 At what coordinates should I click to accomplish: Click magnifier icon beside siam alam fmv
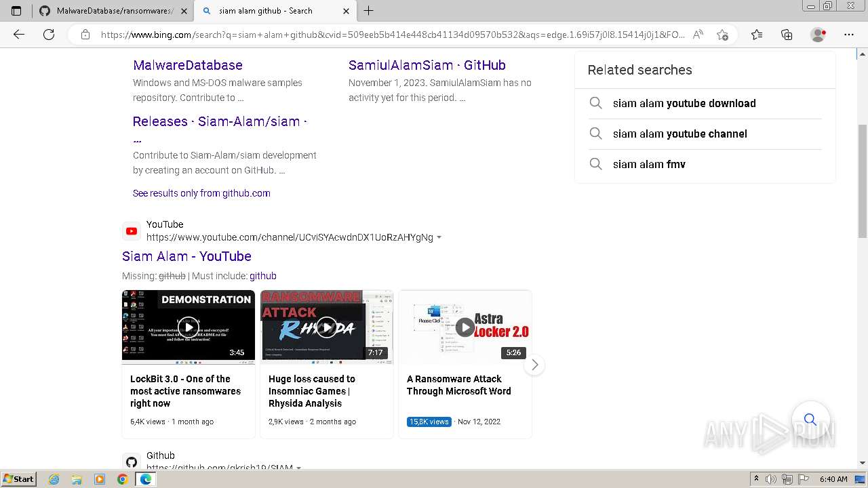tap(595, 164)
